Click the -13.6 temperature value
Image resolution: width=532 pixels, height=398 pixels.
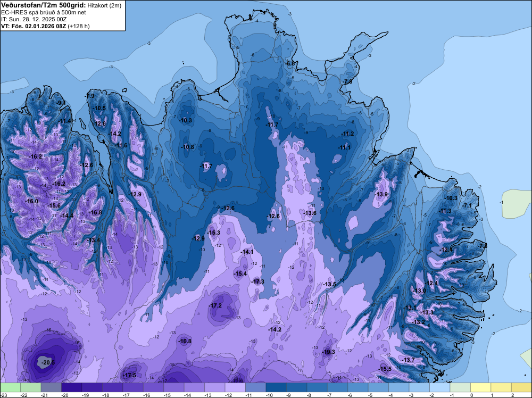[x=310, y=213]
